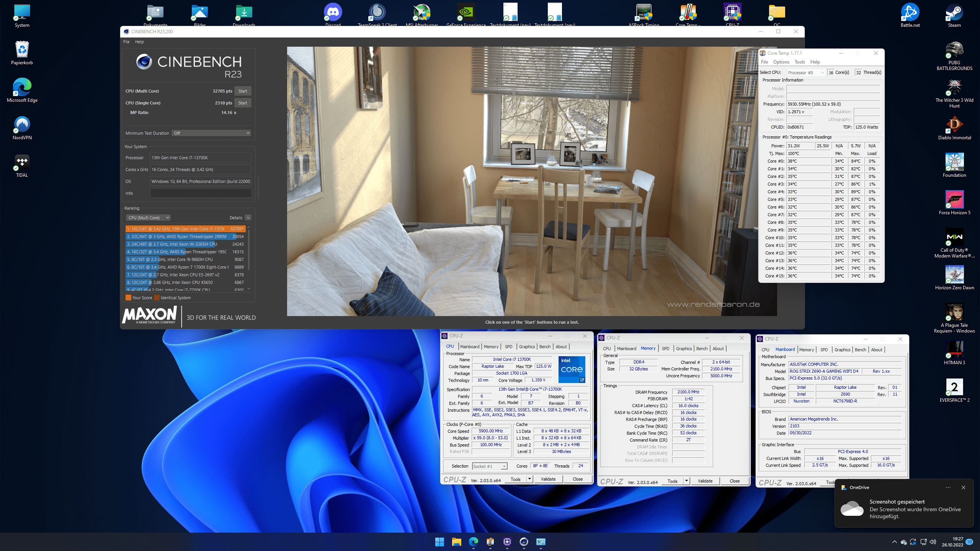The image size is (980, 551).
Task: Switch to Cinebench via taskbar icon
Action: tap(524, 542)
